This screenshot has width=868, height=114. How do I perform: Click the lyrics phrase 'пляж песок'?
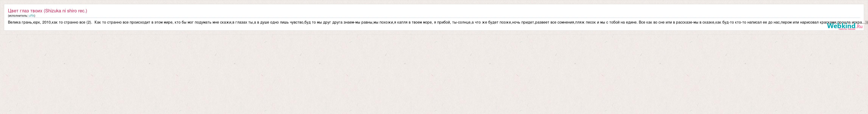pos(586,22)
